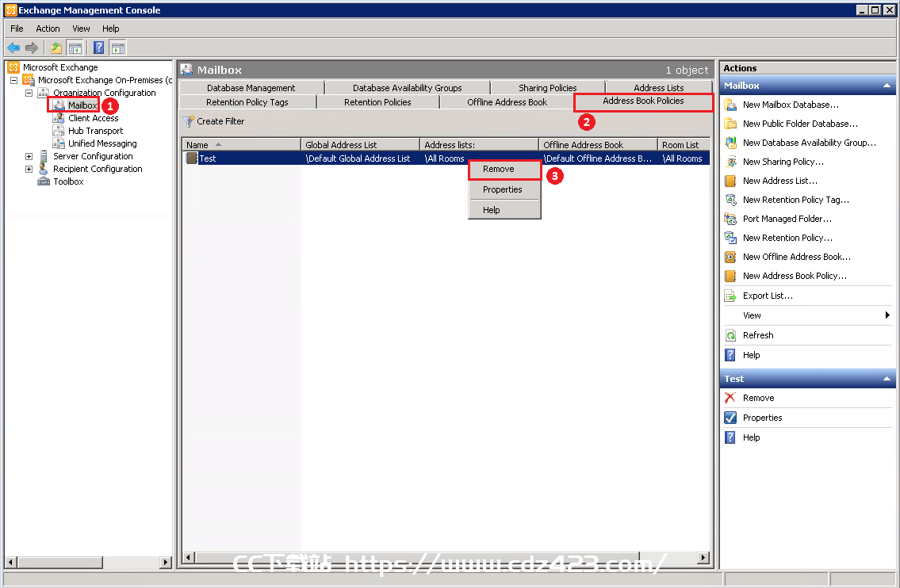Switch to Database Availability Groups tab

(x=407, y=88)
